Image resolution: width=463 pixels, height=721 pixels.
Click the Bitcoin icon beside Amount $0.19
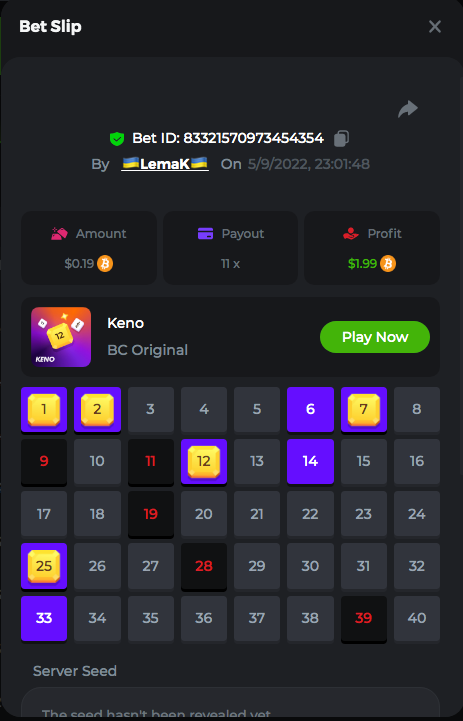coord(105,263)
